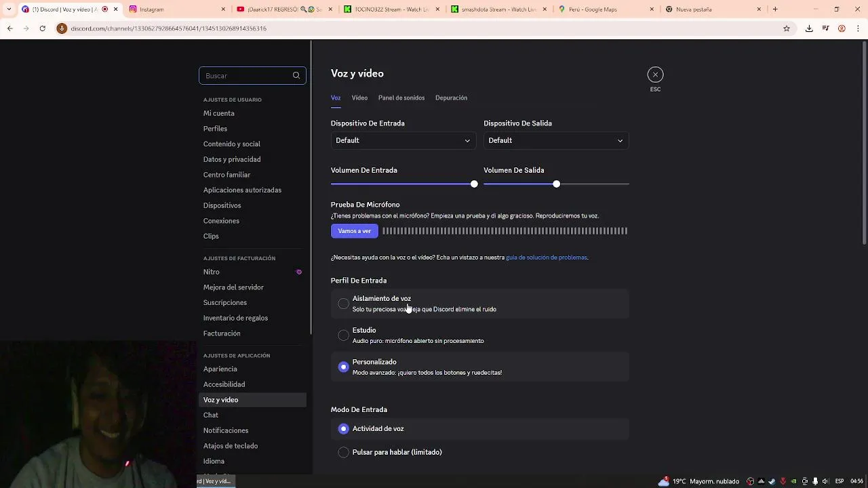Select Pulsar para hablar (limitado) mode
868x488 pixels.
pos(480,452)
